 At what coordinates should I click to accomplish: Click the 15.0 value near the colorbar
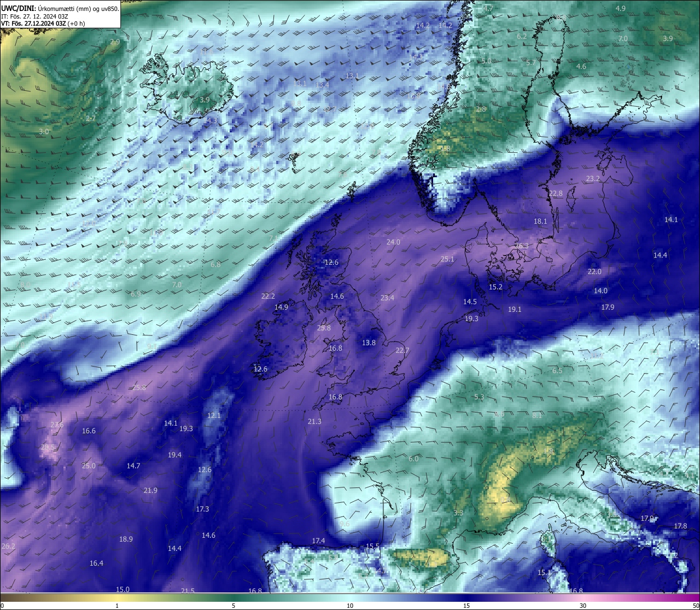tap(122, 590)
